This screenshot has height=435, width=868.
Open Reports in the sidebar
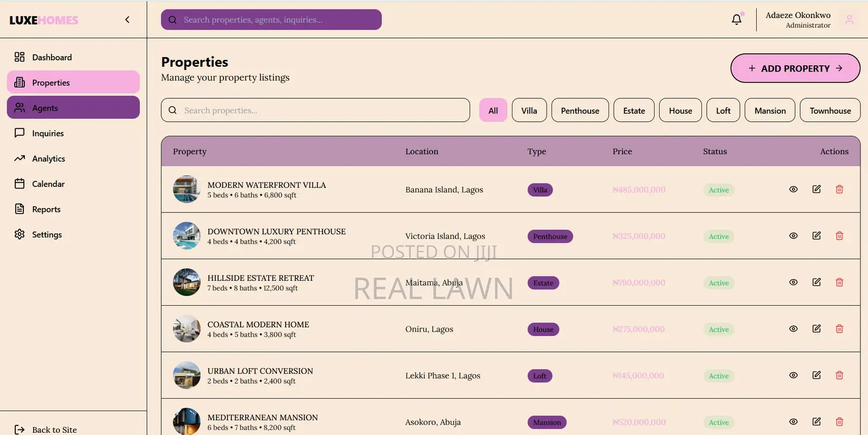(73, 209)
